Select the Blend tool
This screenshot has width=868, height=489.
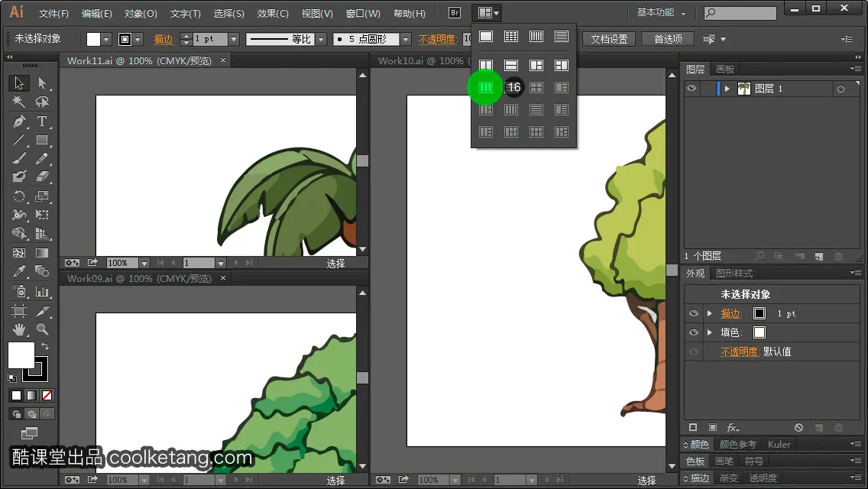click(42, 271)
